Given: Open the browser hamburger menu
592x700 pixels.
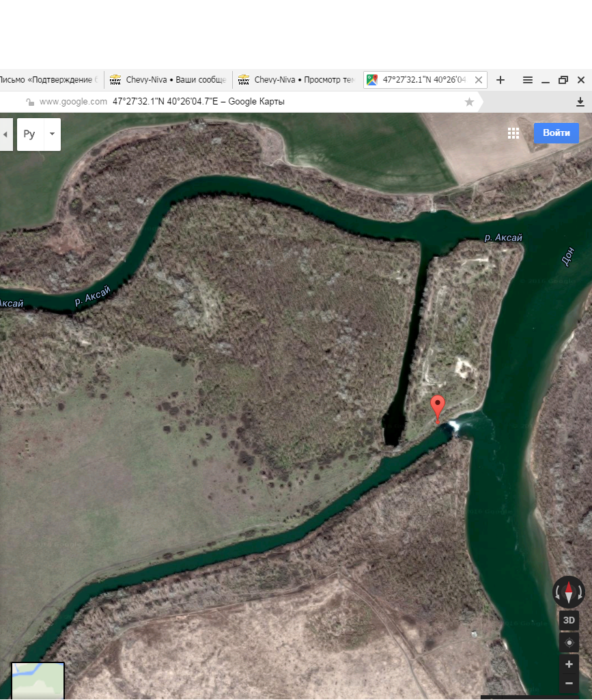Looking at the screenshot, I should 528,80.
